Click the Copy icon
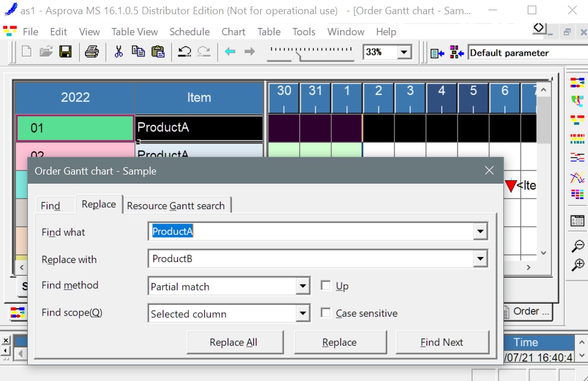The width and height of the screenshot is (588, 381). [138, 51]
